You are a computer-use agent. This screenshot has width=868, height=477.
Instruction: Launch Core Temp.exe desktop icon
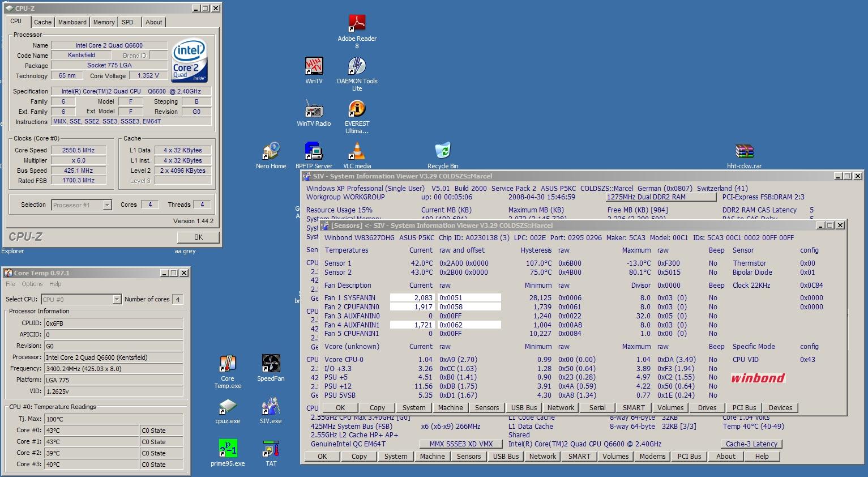pos(228,364)
